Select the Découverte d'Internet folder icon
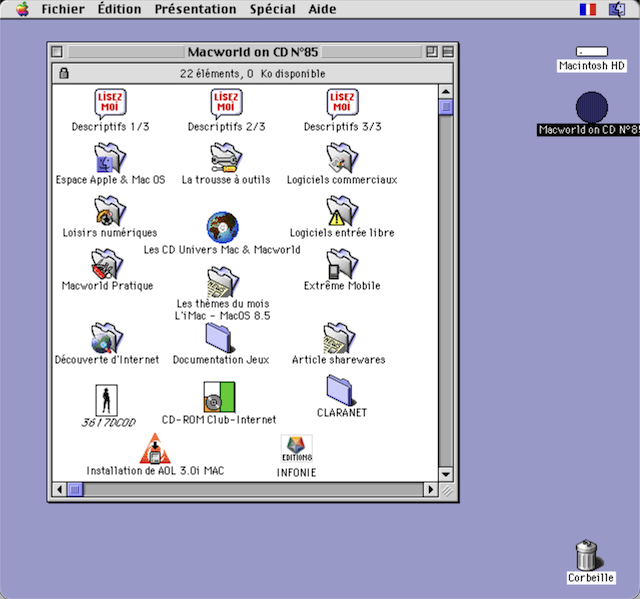The image size is (640, 599). click(x=107, y=338)
